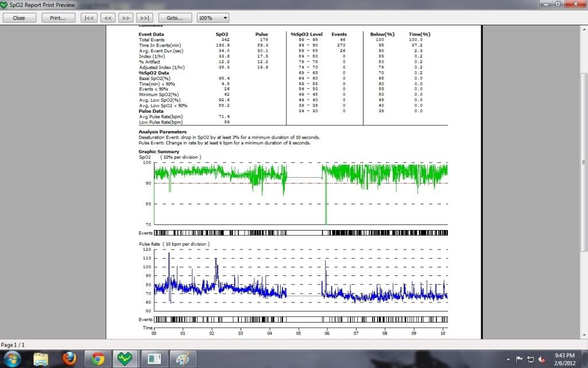Click the scrollbar down arrow

point(584,335)
